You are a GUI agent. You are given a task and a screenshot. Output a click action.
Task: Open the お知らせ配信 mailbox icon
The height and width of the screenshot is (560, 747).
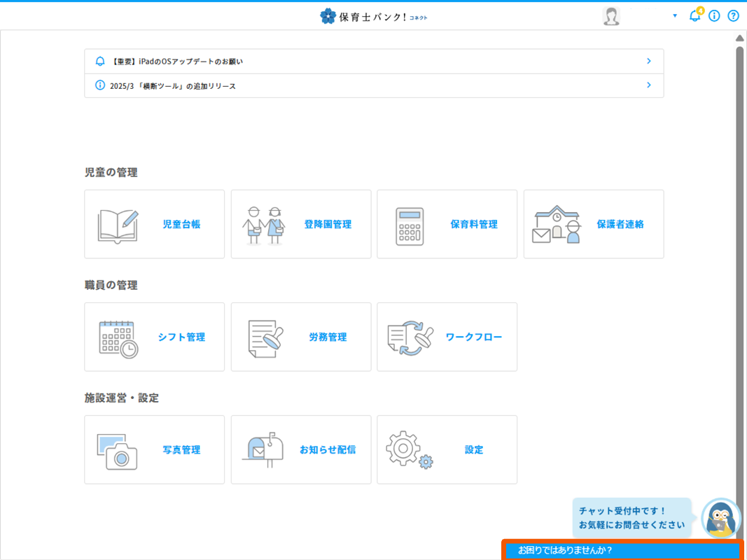tap(263, 449)
